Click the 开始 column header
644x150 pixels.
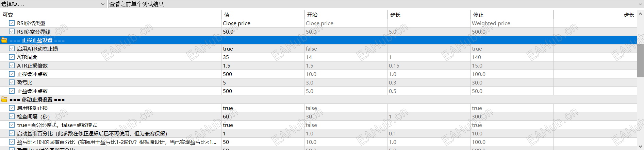tap(312, 15)
